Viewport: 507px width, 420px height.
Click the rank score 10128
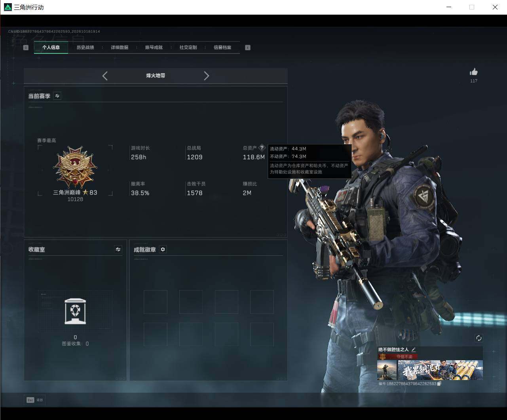pyautogui.click(x=75, y=200)
